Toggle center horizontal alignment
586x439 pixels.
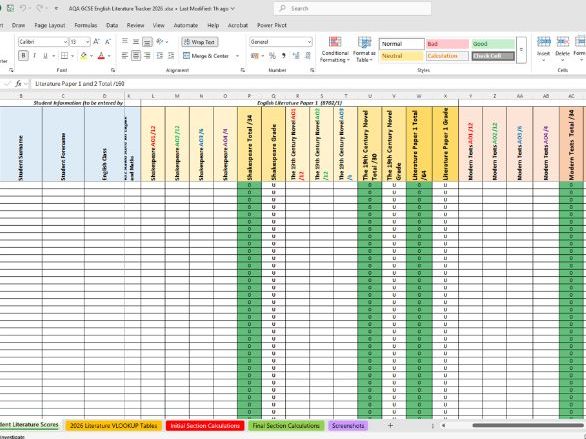pos(136,56)
